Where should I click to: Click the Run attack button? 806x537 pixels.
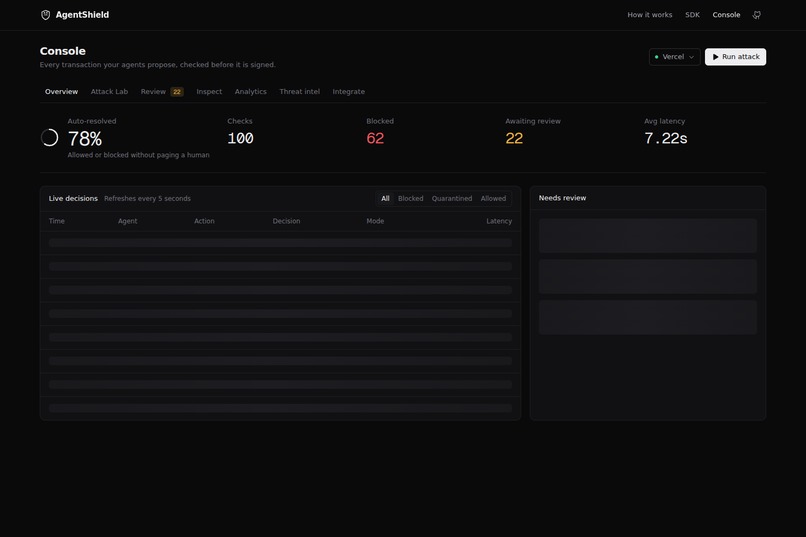click(x=735, y=57)
